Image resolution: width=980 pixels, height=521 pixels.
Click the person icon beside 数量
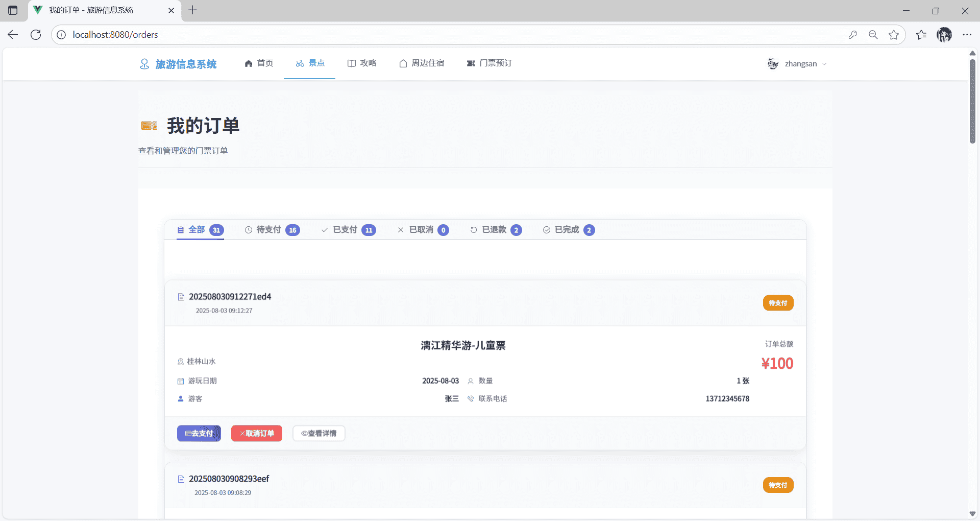[471, 381]
